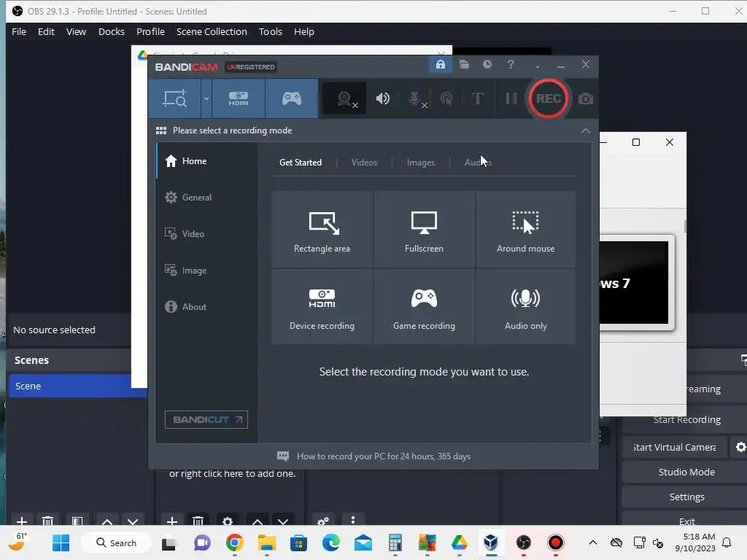Show hidden system tray icons chevron

coord(592,542)
